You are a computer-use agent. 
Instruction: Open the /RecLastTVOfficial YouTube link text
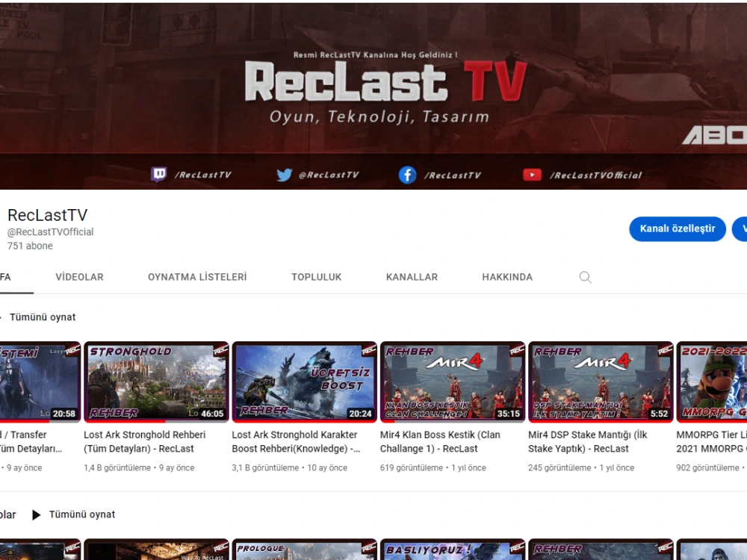tap(596, 175)
